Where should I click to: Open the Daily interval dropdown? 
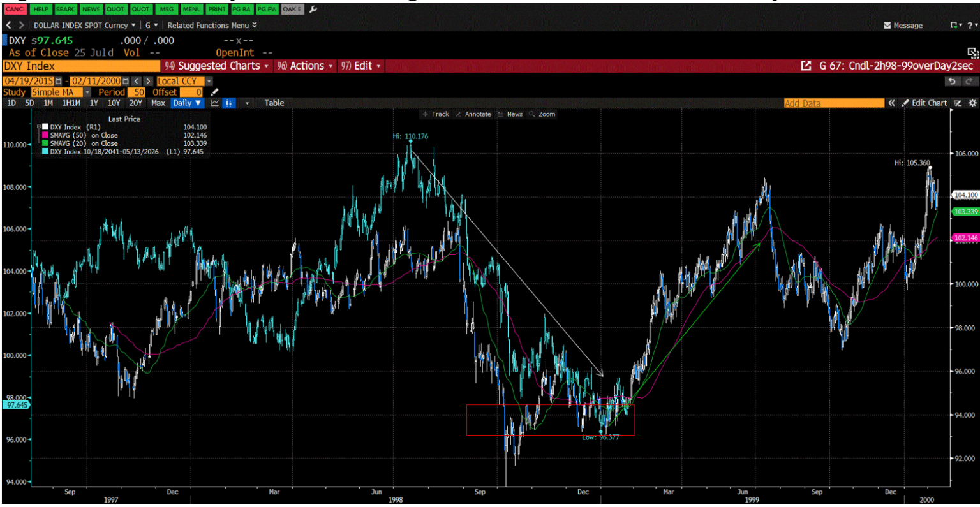(187, 103)
